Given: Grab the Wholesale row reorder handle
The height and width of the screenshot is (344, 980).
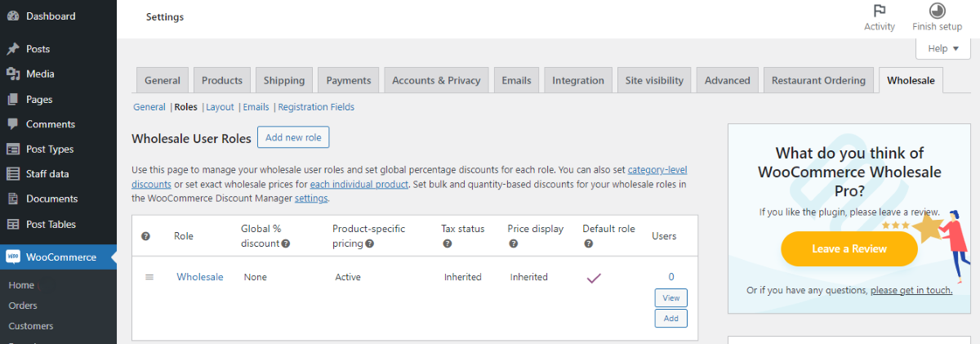Looking at the screenshot, I should [149, 277].
